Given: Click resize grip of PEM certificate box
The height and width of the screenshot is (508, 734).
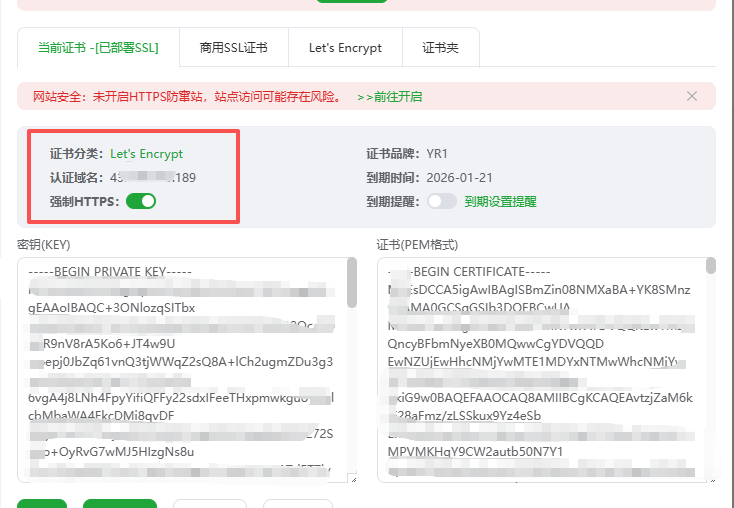Looking at the screenshot, I should click(x=711, y=478).
